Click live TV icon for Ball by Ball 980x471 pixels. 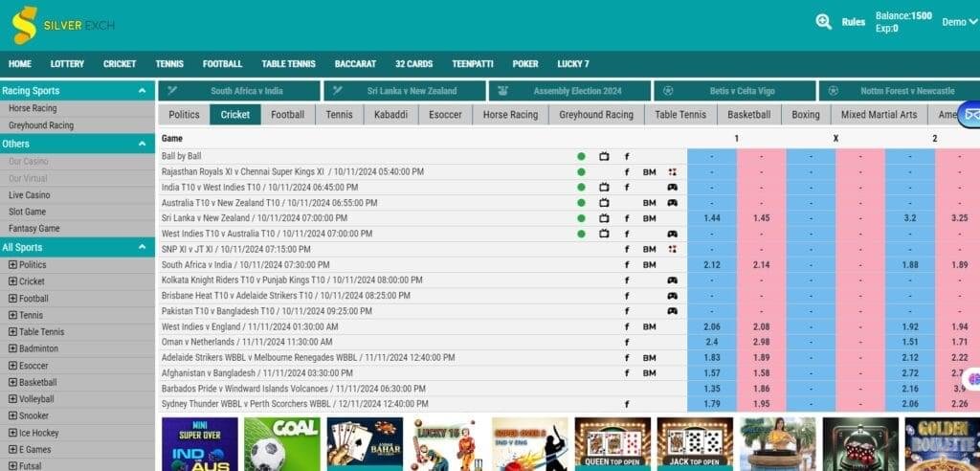coord(604,156)
